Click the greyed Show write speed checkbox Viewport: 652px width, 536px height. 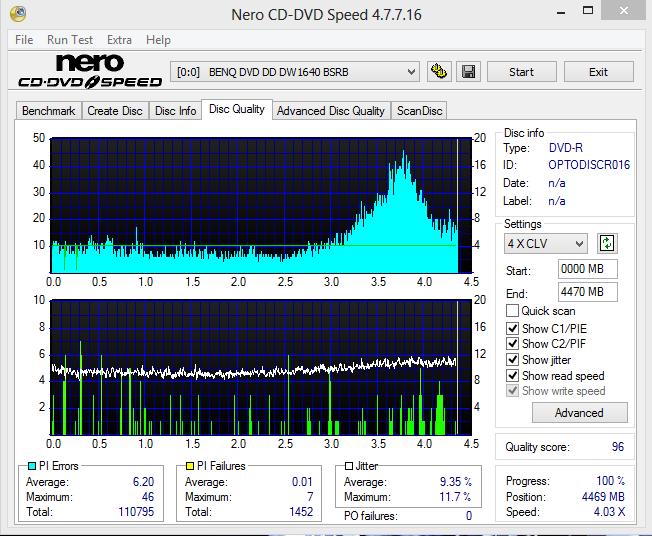(x=512, y=391)
